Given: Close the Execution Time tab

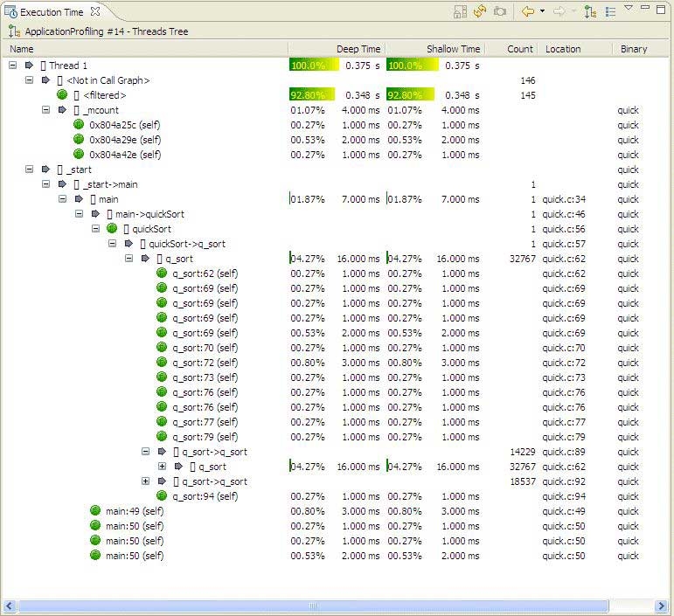Looking at the screenshot, I should 95,11.
